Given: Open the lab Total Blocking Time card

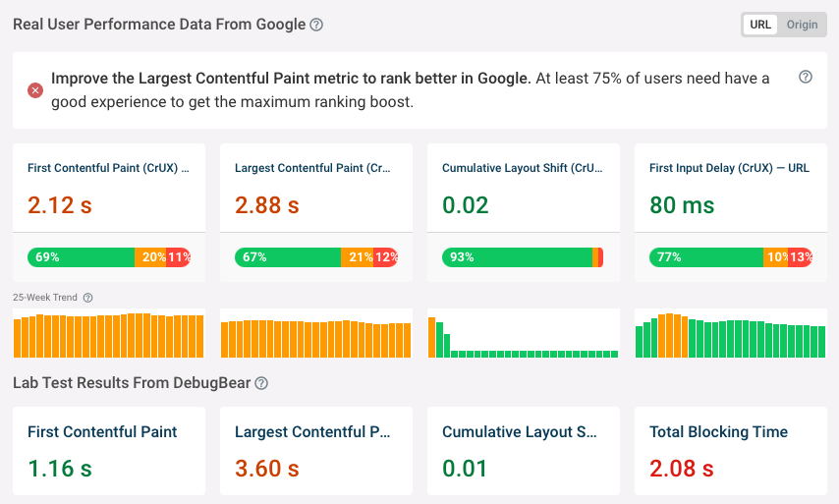Looking at the screenshot, I should tap(730, 450).
